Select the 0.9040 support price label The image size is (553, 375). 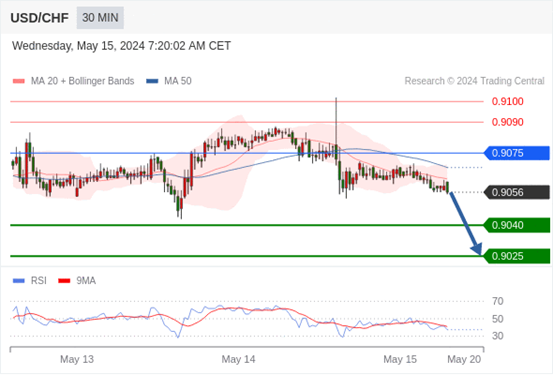(x=516, y=225)
